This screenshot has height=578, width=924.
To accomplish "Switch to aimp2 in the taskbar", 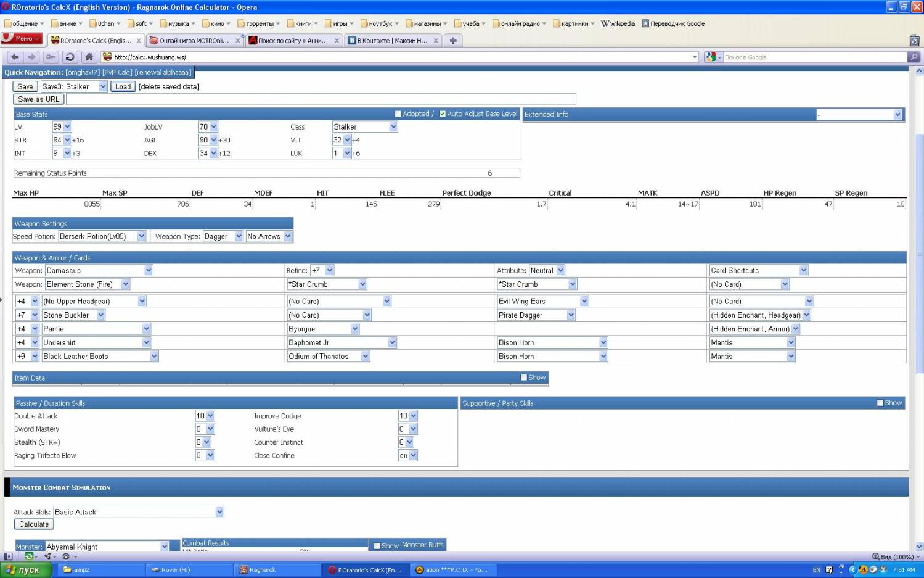I will pos(100,570).
